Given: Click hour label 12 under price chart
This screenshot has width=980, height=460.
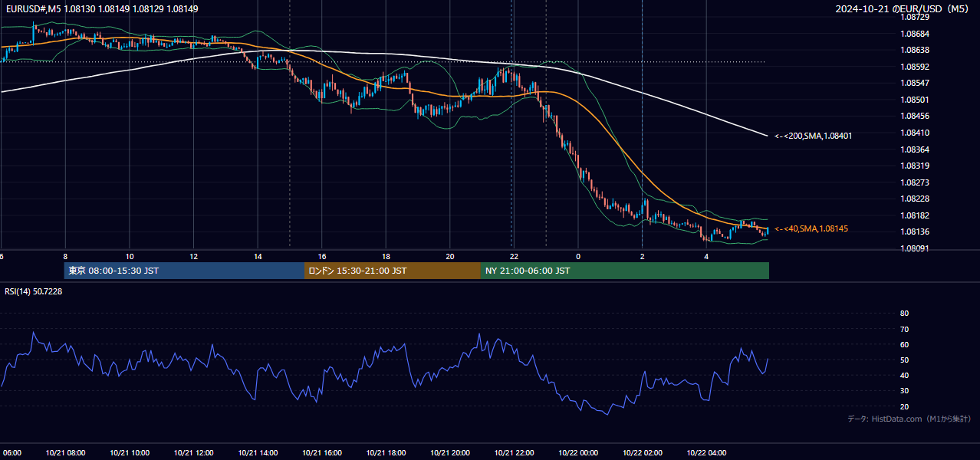Looking at the screenshot, I should (193, 256).
